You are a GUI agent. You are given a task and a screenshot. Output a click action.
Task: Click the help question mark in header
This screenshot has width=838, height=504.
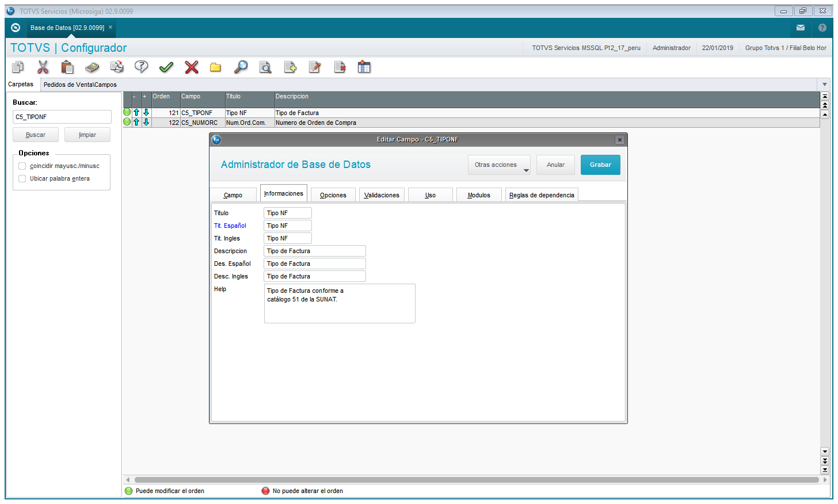822,28
